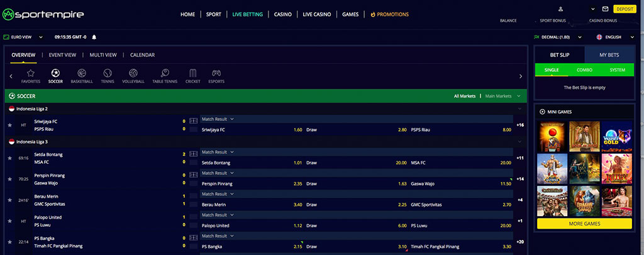Viewport: 644px width, 255px height.
Task: Open the Dragon Shard mini game
Action: 584,201
